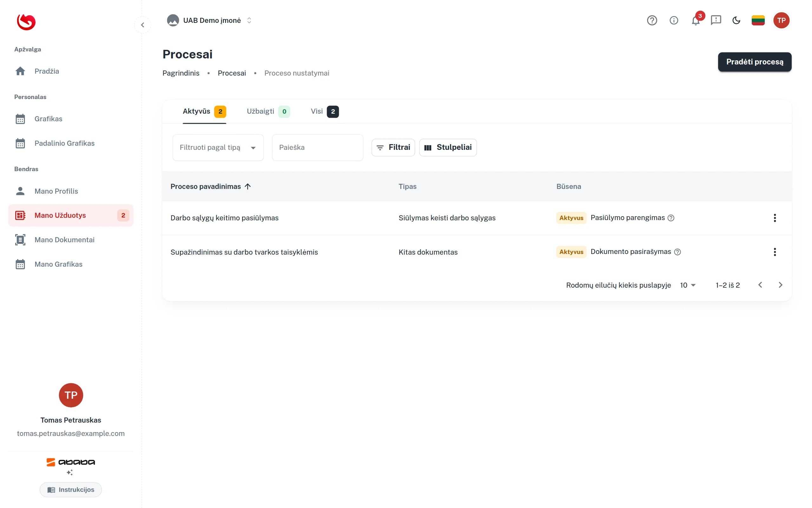Viewport: 812px width, 508px height.
Task: Click the Tipas column header
Action: point(407,186)
